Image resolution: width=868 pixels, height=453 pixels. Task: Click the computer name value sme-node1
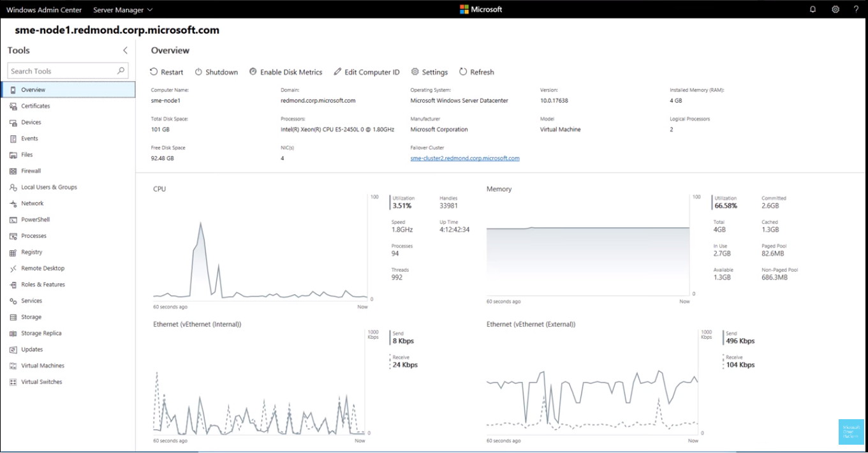166,100
